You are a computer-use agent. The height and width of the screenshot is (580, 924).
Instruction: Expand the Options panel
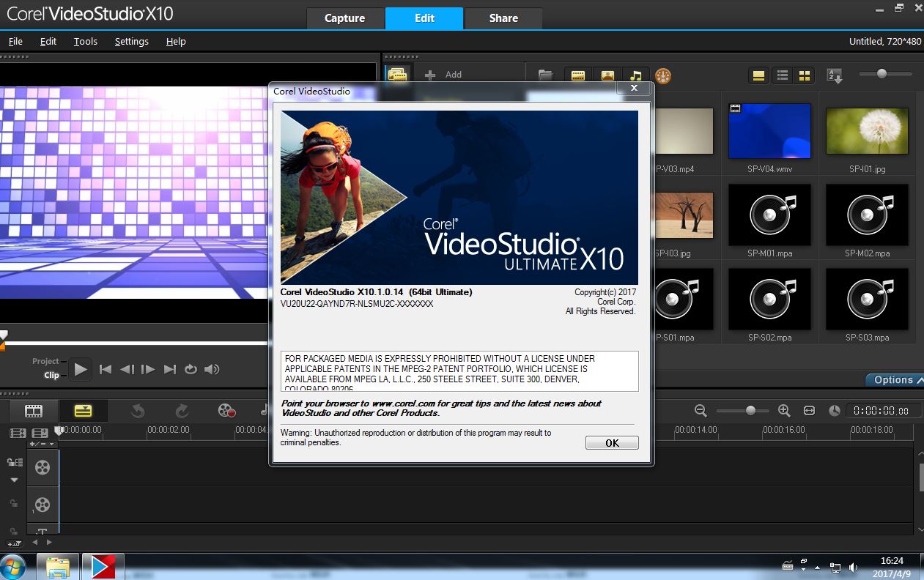(x=893, y=380)
